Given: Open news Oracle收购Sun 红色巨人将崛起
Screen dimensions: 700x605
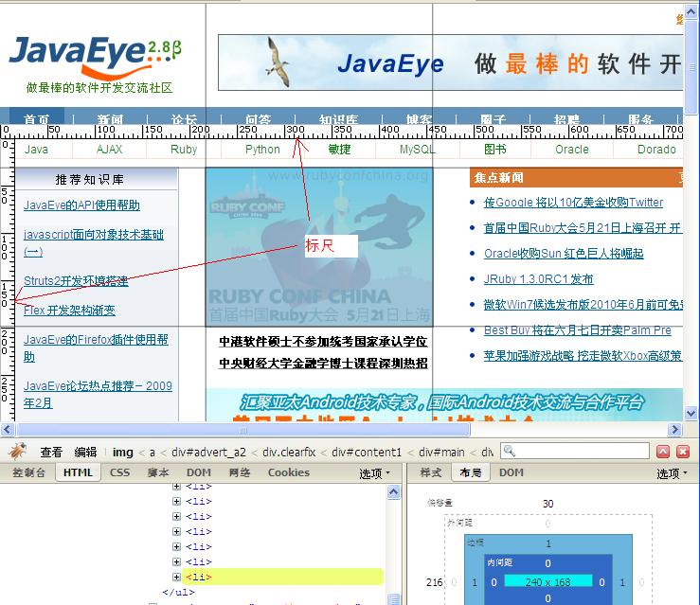Looking at the screenshot, I should (564, 254).
